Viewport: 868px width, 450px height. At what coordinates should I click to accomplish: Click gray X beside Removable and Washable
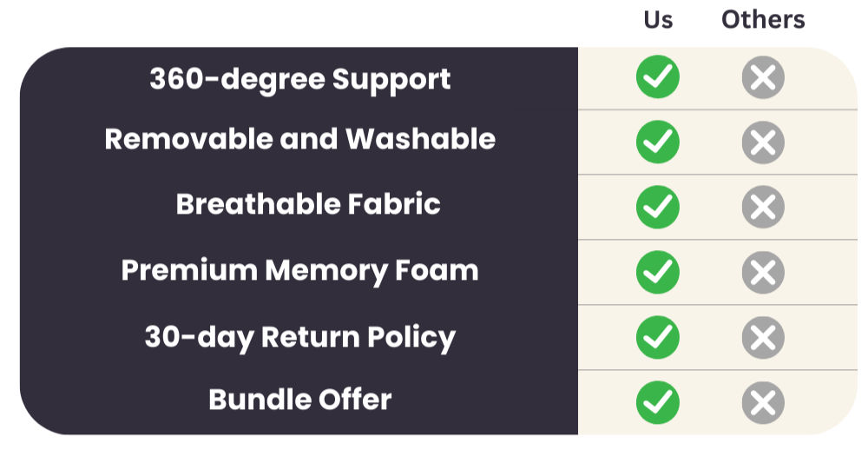click(763, 142)
